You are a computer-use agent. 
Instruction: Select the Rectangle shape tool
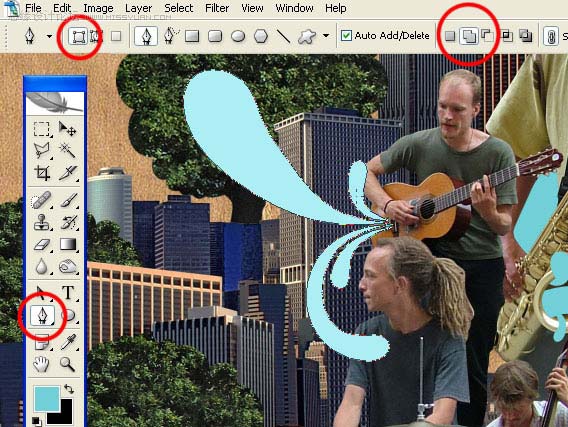pos(192,36)
